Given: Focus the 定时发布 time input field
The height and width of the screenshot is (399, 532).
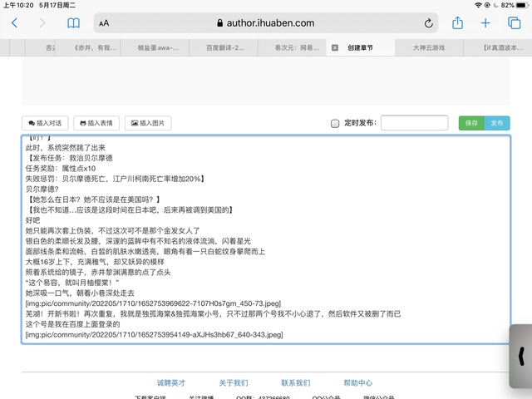Looking at the screenshot, I should pyautogui.click(x=414, y=123).
